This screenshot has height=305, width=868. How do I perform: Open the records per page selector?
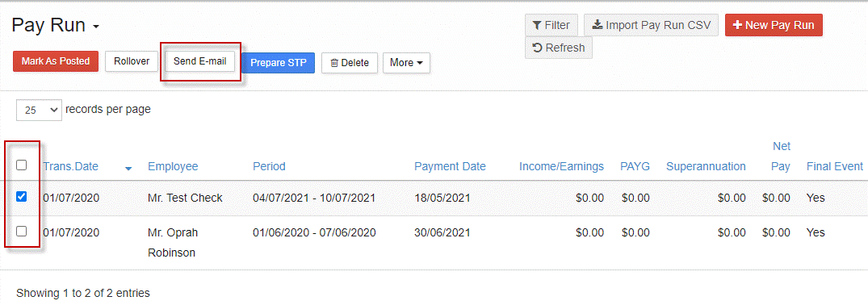pos(39,110)
